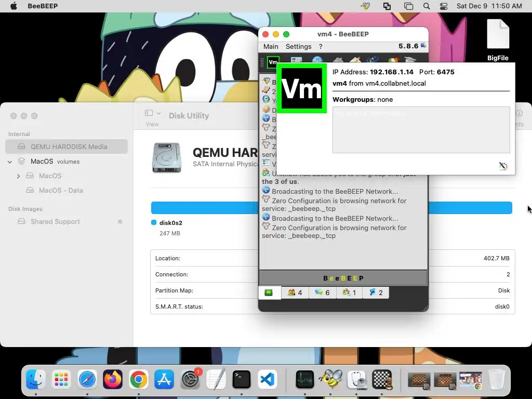This screenshot has width=532, height=399.
Task: Click the color palette icon in popup corner
Action: [x=503, y=166]
